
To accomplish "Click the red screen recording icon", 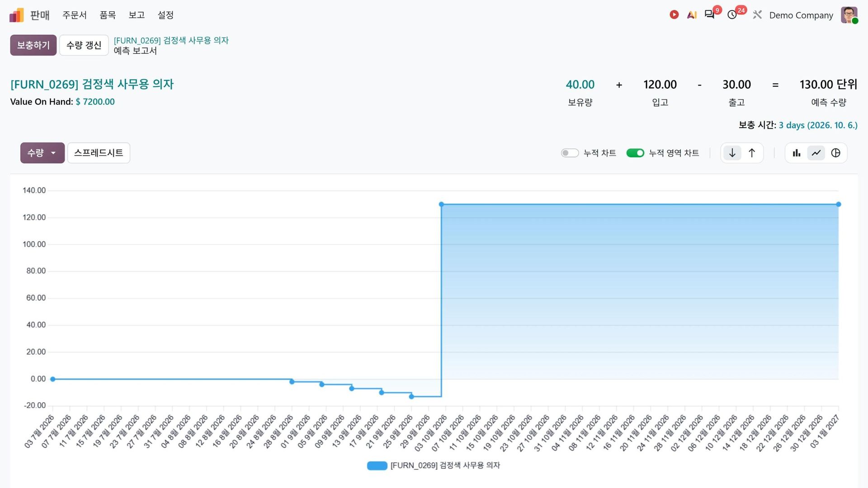I will [674, 14].
